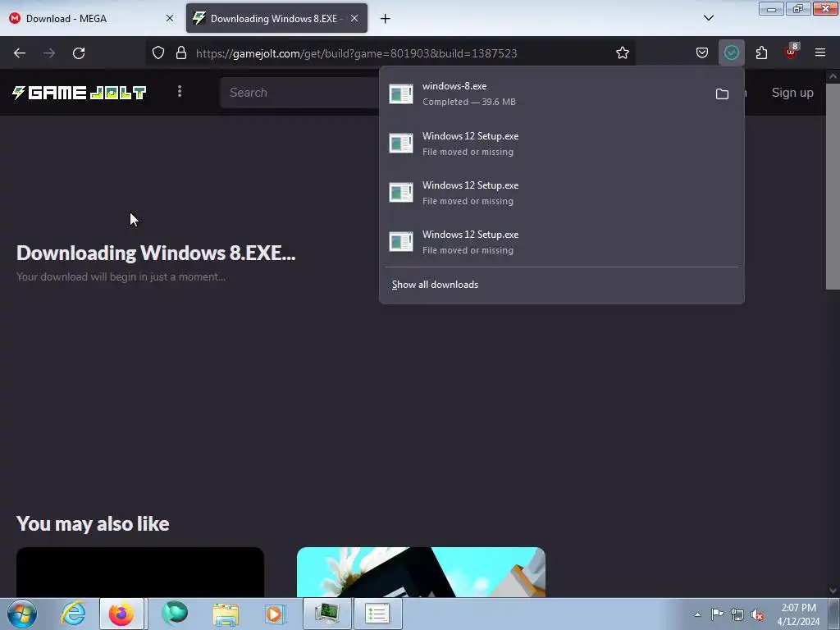The height and width of the screenshot is (630, 840).
Task: Select first Windows 12 Setup.exe entry icon
Action: tap(400, 143)
